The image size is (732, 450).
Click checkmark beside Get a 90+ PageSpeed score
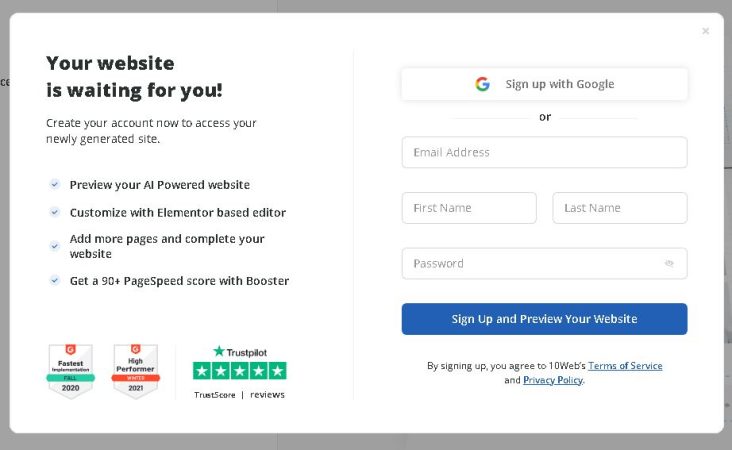55,281
